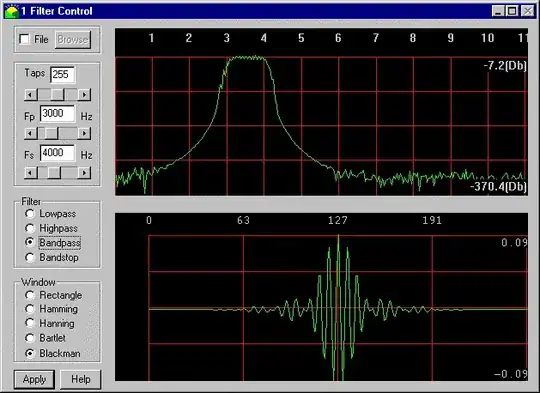
Task: Apply the filter settings
Action: (34, 380)
